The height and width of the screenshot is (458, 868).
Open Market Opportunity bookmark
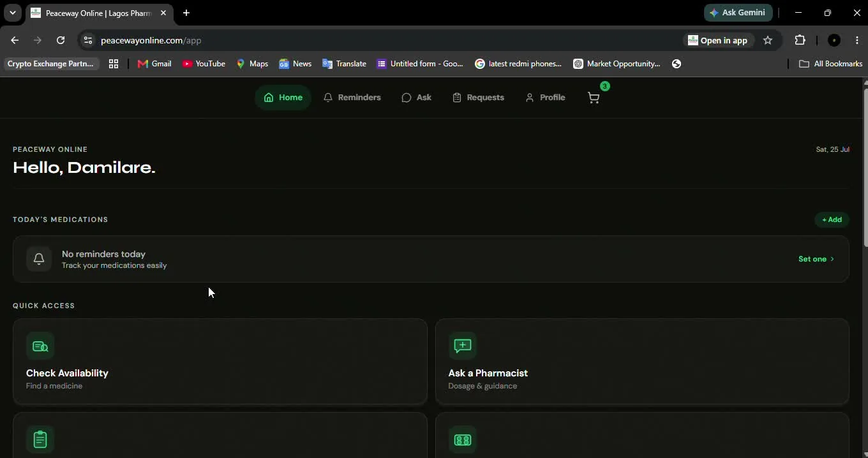tap(617, 64)
